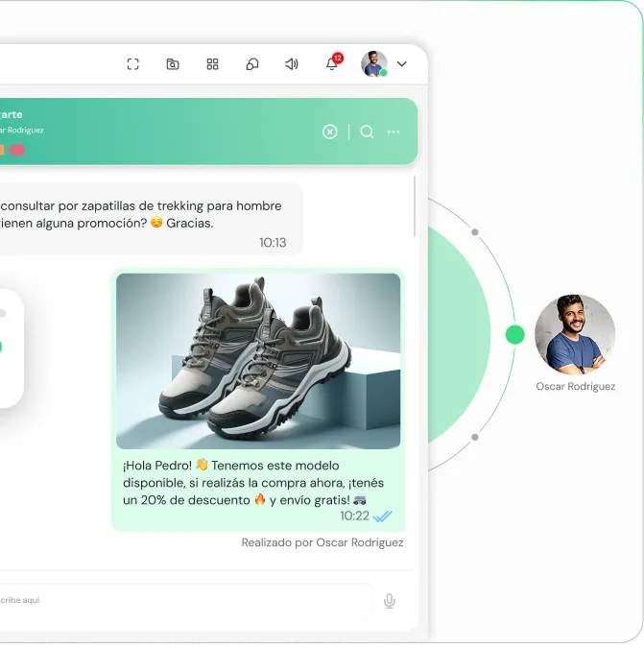Close the conversation with X circle icon

pos(329,132)
